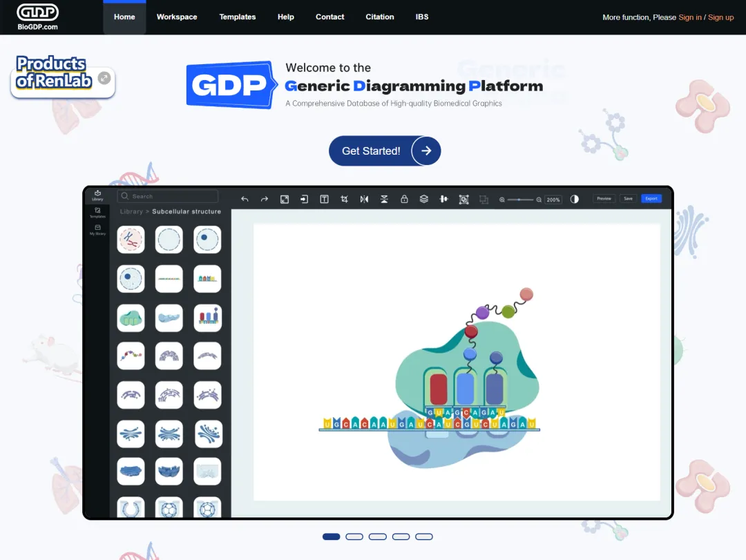Screen dimensions: 746x560
Task: Open the Contact page
Action: point(329,17)
